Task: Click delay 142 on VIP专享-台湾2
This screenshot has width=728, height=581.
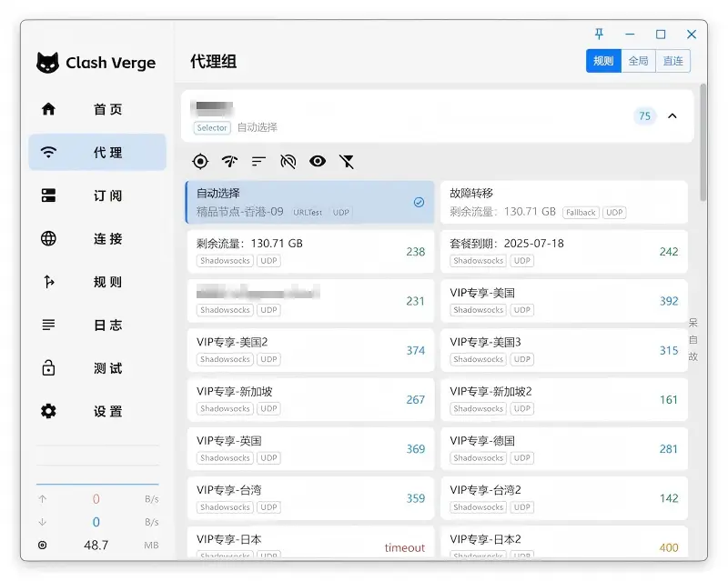Action: [669, 498]
